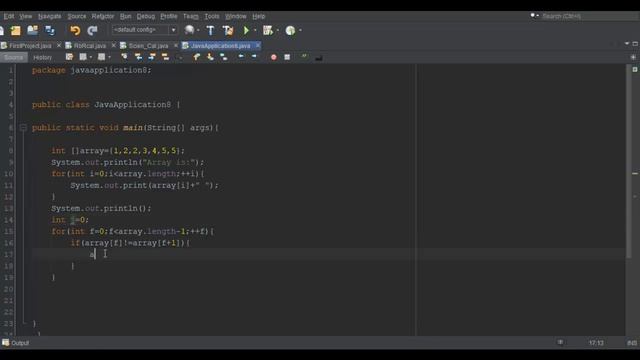Switch to History view button
This screenshot has height=360, width=640.
click(x=42, y=58)
